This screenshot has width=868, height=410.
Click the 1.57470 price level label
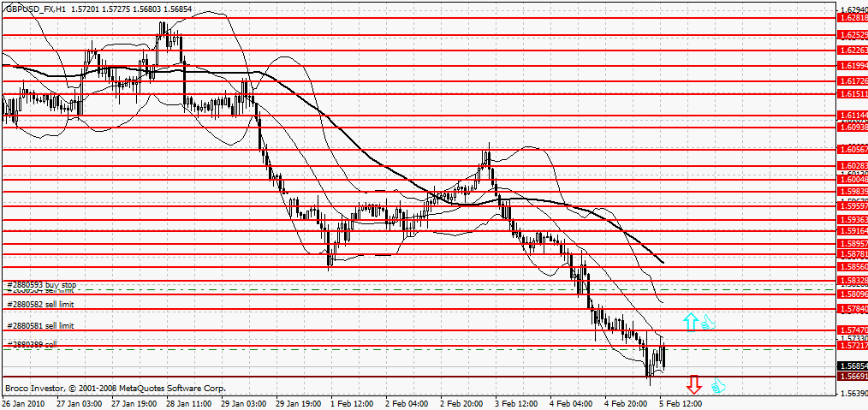[x=853, y=330]
